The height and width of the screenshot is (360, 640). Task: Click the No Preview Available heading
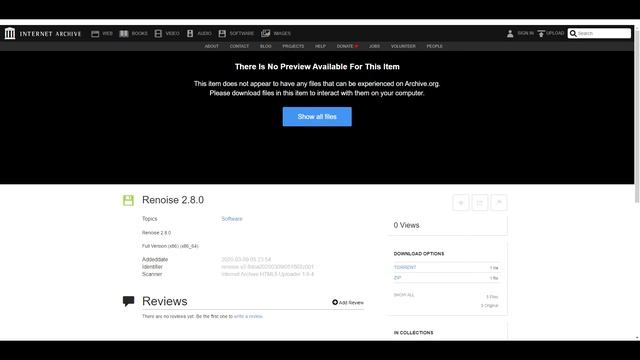(317, 67)
